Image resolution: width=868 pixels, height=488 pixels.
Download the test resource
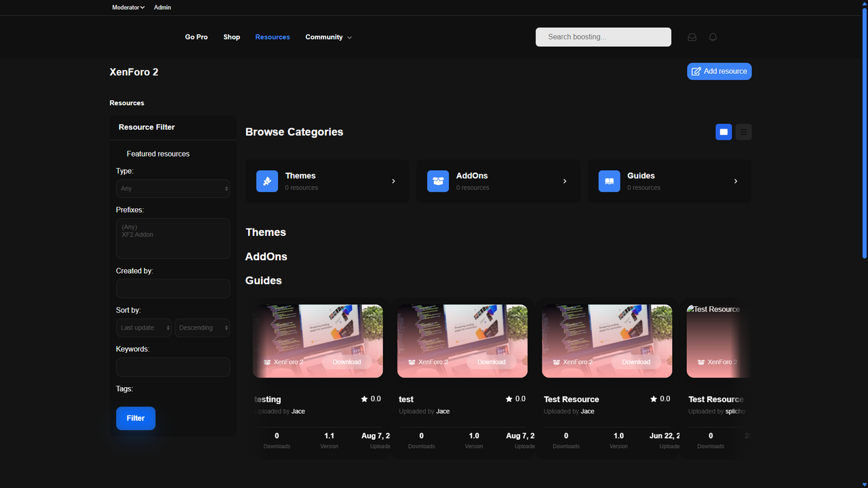[x=492, y=362]
